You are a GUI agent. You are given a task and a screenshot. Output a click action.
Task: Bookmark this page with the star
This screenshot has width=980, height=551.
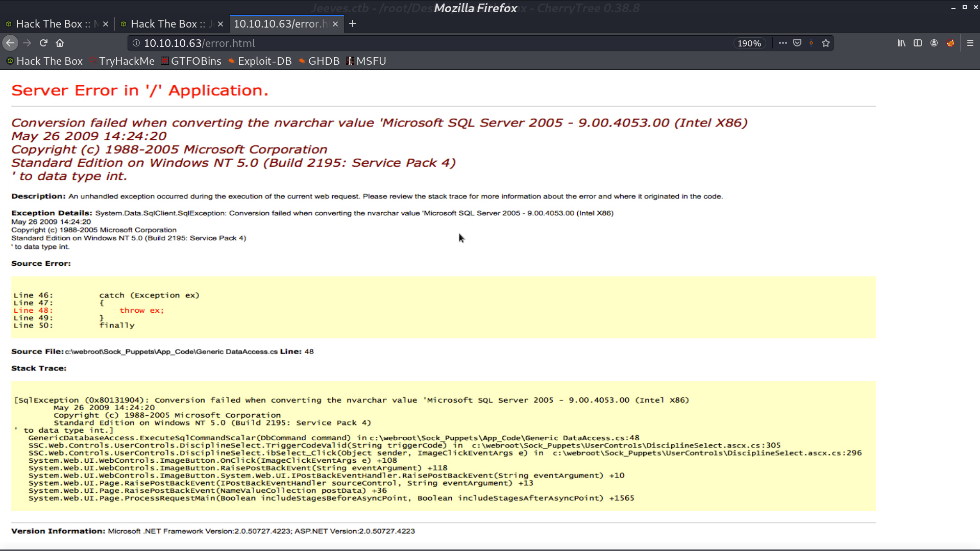tap(826, 43)
